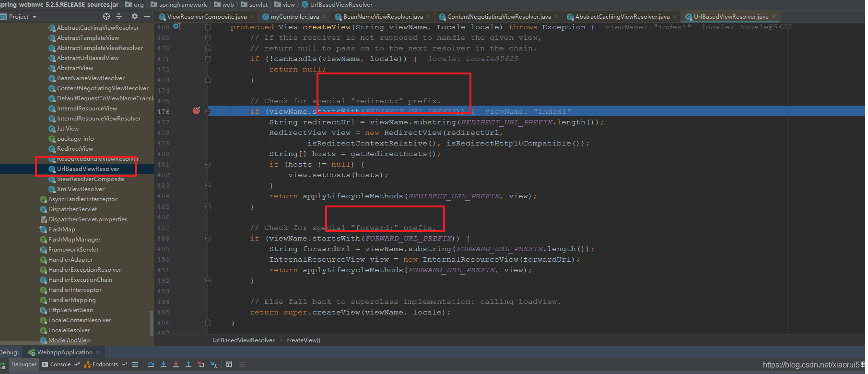Click 'org' breadcrumb folder
Viewport: 868px width, 374px height.
tap(135, 4)
